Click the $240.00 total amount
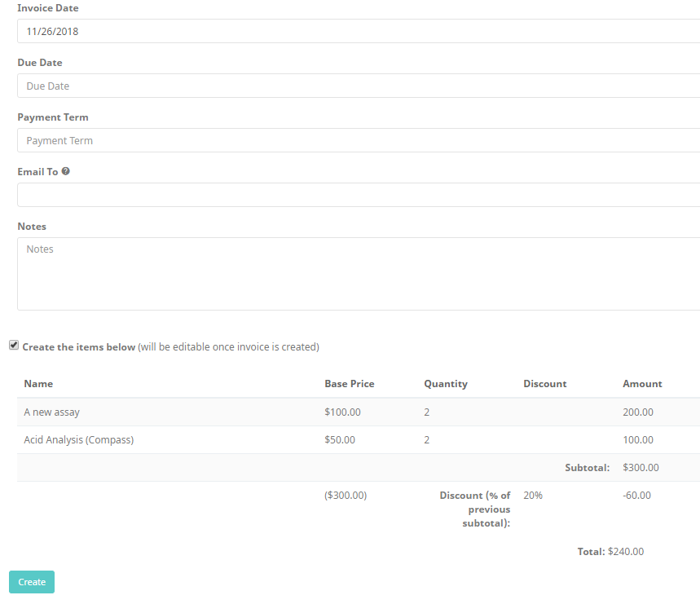 [x=625, y=552]
